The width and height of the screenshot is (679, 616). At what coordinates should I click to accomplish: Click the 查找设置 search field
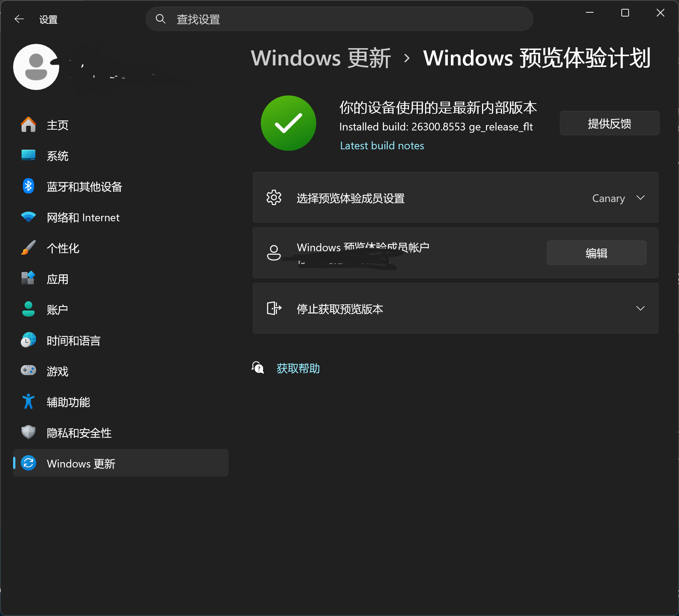[339, 19]
